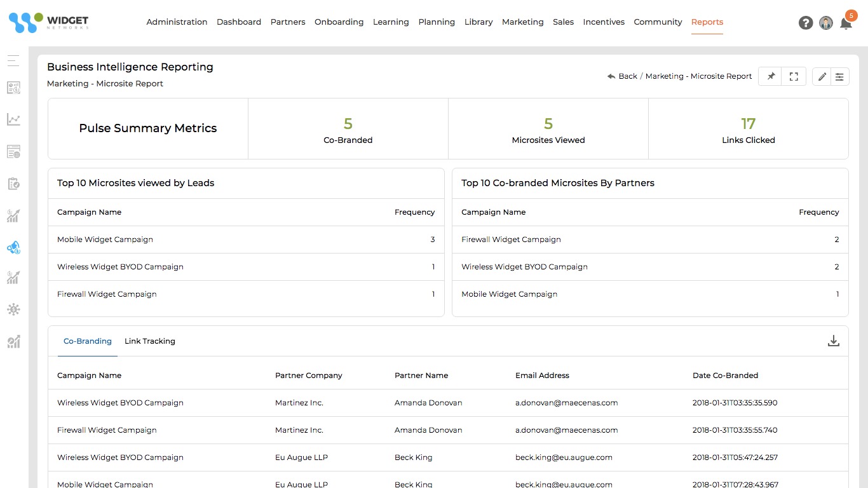Sort by Frequency in Partners table
Screen dimensions: 868x488
818,212
